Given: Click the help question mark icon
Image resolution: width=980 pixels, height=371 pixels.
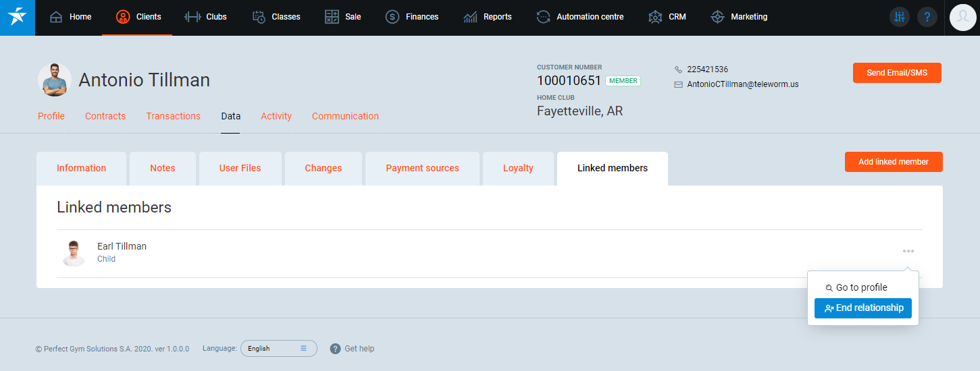Looking at the screenshot, I should 927,18.
